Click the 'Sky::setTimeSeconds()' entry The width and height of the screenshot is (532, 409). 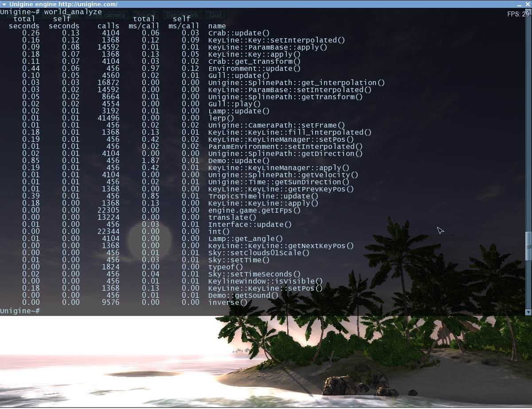(254, 274)
